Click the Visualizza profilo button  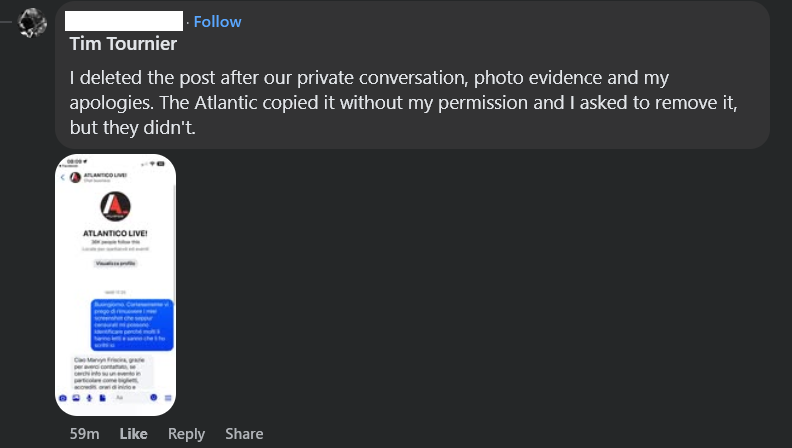[x=115, y=263]
